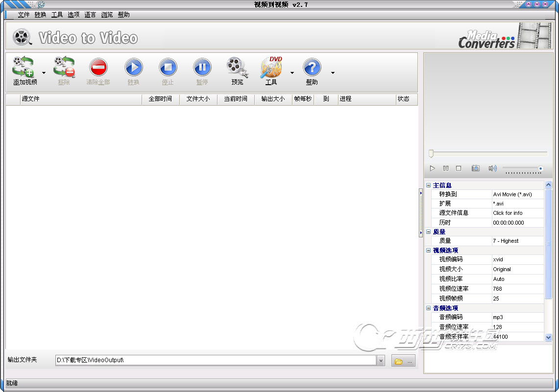Click the stop square in preview player

(459, 168)
